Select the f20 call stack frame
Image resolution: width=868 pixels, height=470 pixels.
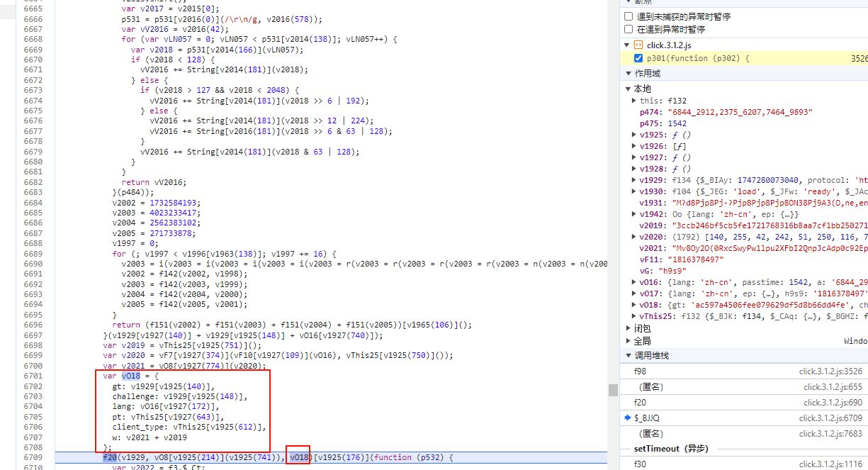[x=743, y=402]
